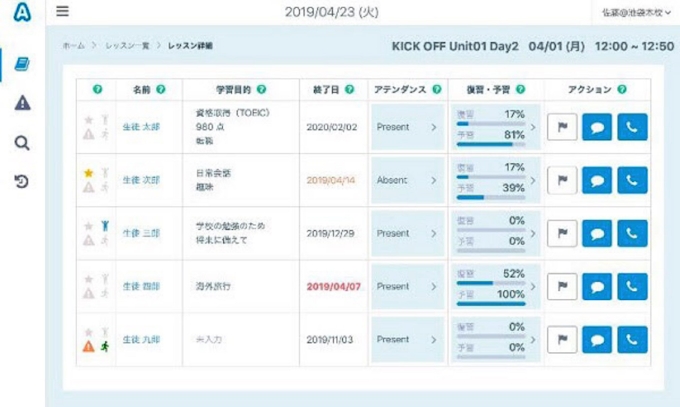Viewport: 680px width, 407px height.
Task: Open student 生徒 九郎 name link
Action: click(141, 340)
